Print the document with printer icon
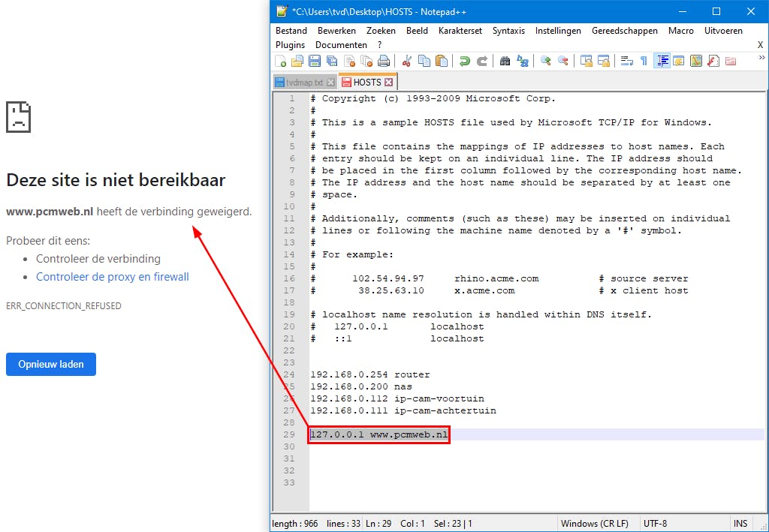Screen dimensions: 769x532 click(384, 61)
